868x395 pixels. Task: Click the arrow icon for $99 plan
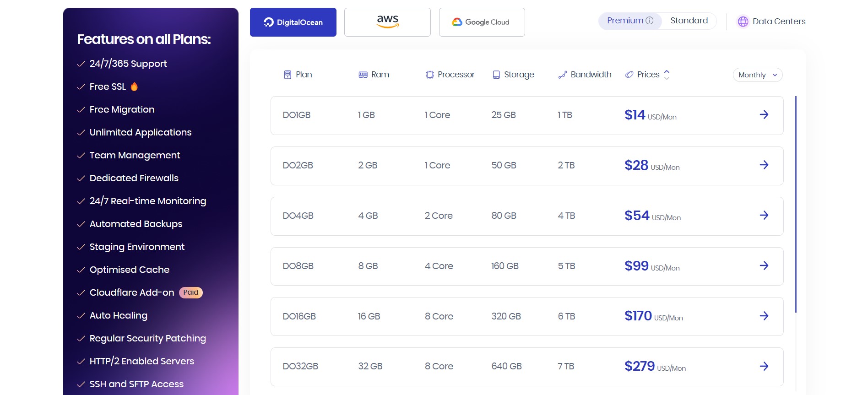764,266
